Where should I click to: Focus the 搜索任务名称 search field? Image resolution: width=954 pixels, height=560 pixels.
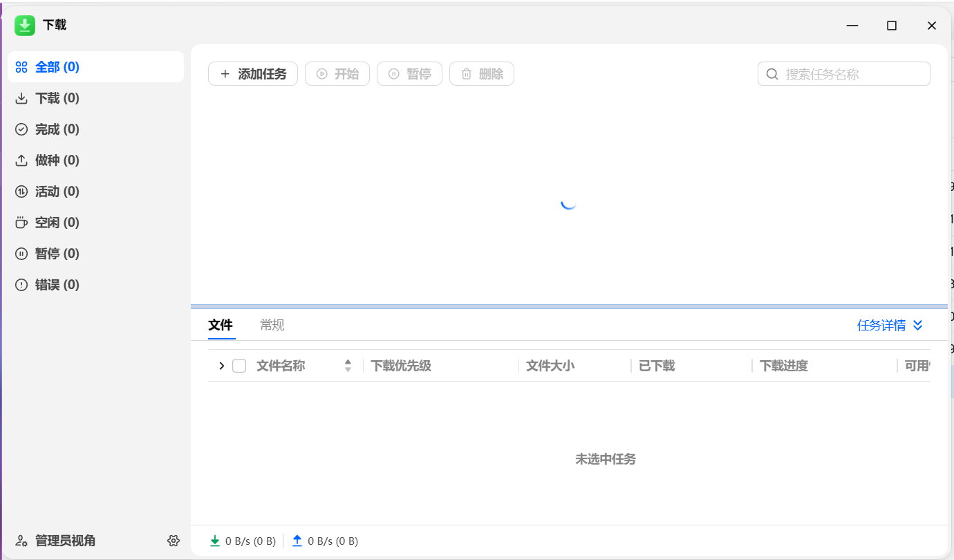click(844, 74)
